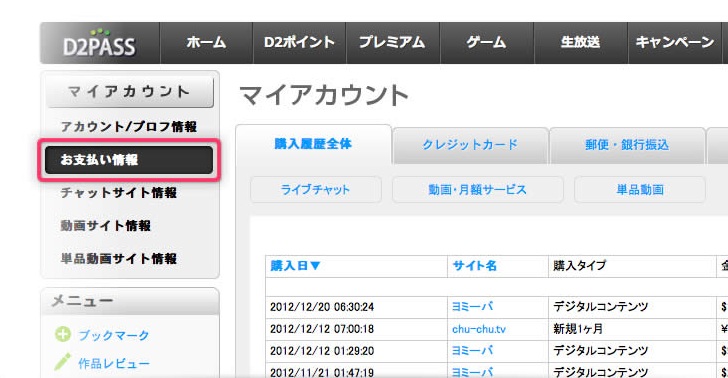This screenshot has width=728, height=378.
Task: Click デジタルコンテンツ in the 2012/11/21 row
Action: coord(600,372)
